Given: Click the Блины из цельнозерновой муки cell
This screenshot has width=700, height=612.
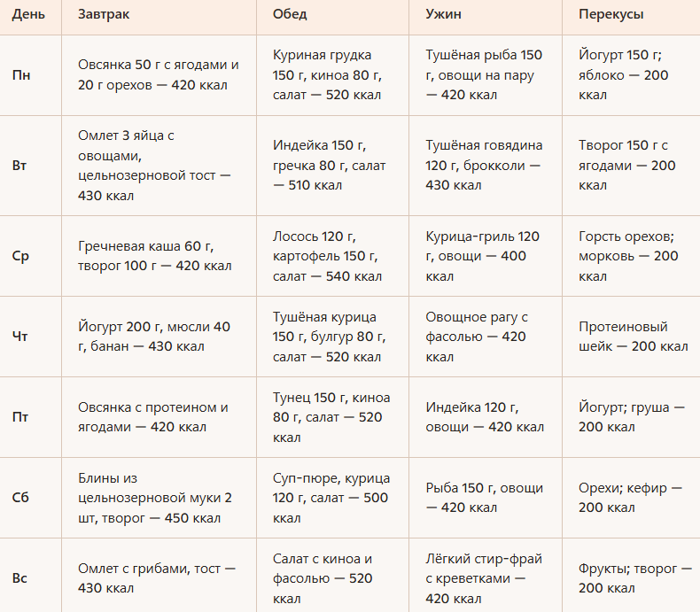Looking at the screenshot, I should (x=159, y=498).
